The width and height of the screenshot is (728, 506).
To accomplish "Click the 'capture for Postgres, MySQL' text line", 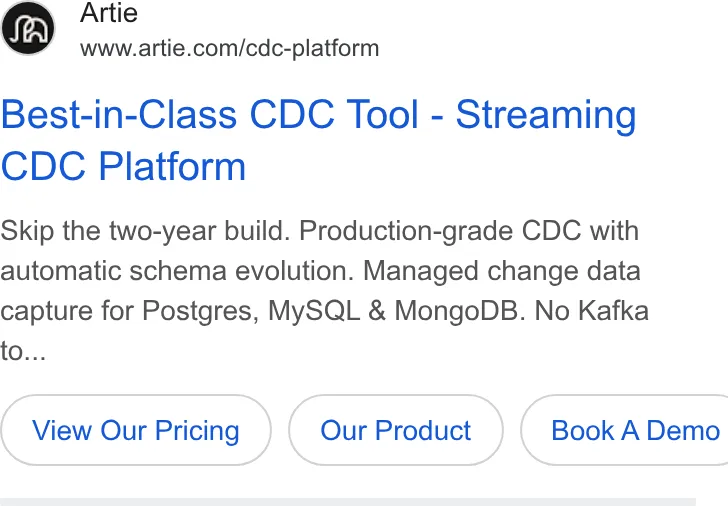I will click(180, 311).
